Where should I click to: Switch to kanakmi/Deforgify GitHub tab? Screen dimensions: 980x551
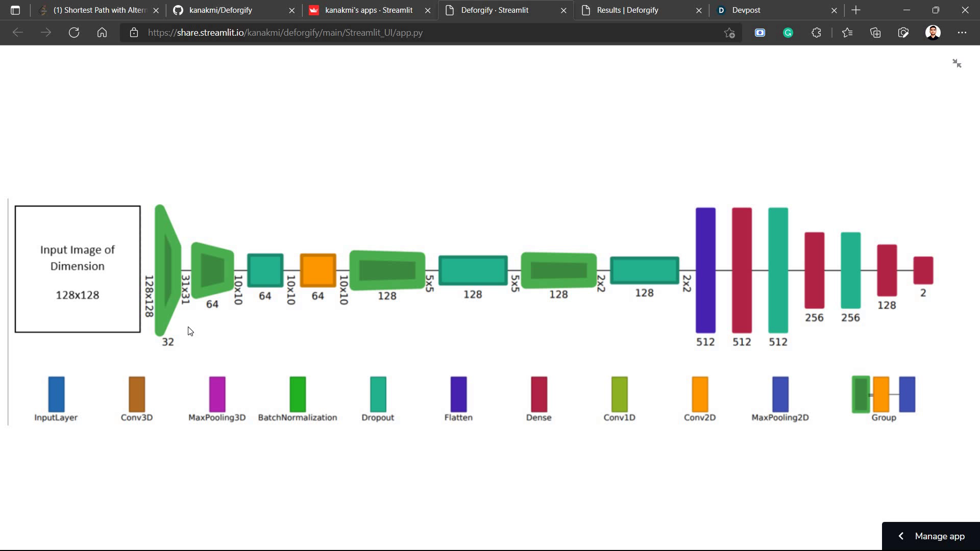(229, 10)
